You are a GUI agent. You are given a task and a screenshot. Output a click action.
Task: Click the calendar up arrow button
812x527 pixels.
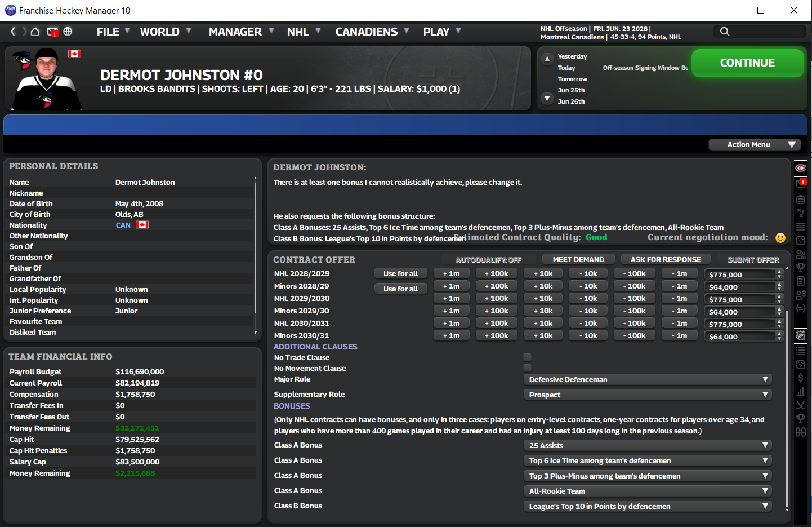point(547,59)
